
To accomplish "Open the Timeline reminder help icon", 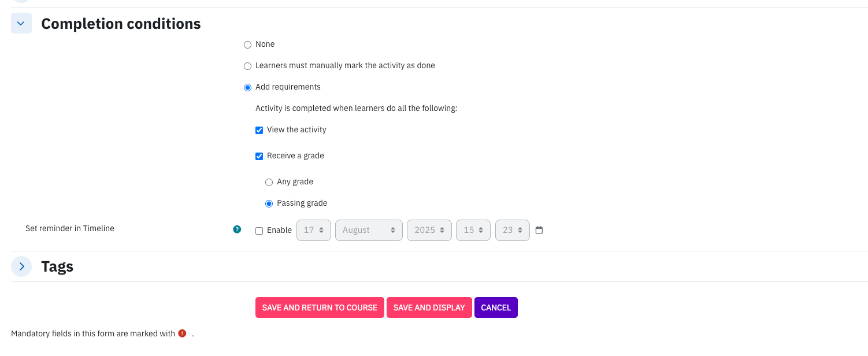I will click(237, 229).
